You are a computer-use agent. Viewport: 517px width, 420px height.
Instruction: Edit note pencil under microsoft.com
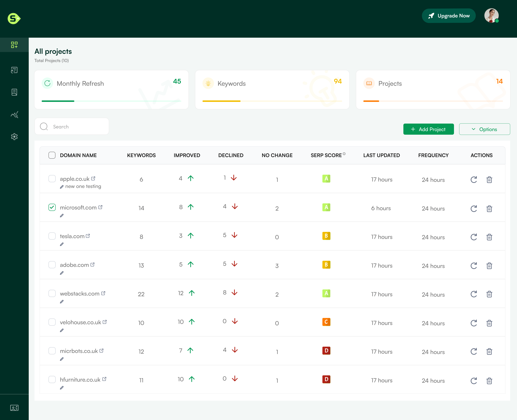[62, 216]
